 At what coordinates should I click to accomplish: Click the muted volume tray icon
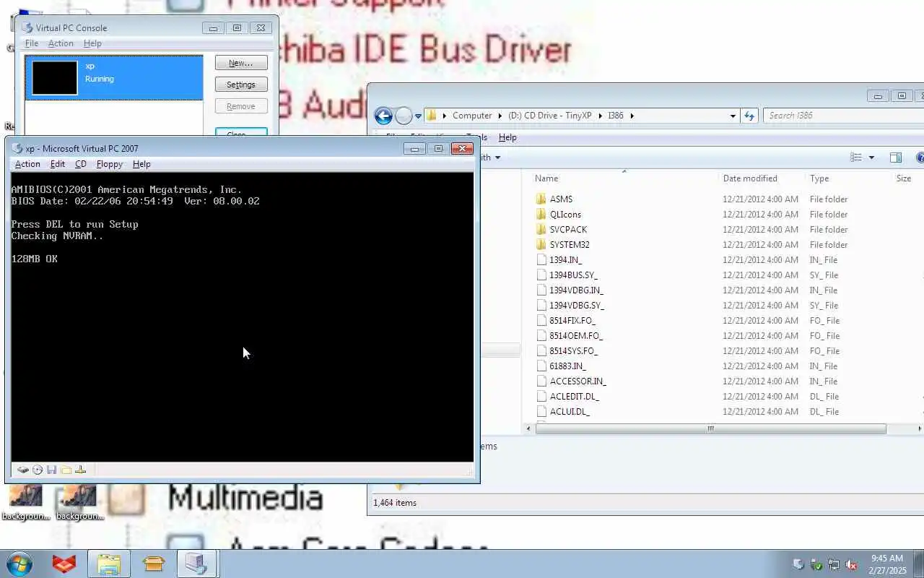[851, 564]
